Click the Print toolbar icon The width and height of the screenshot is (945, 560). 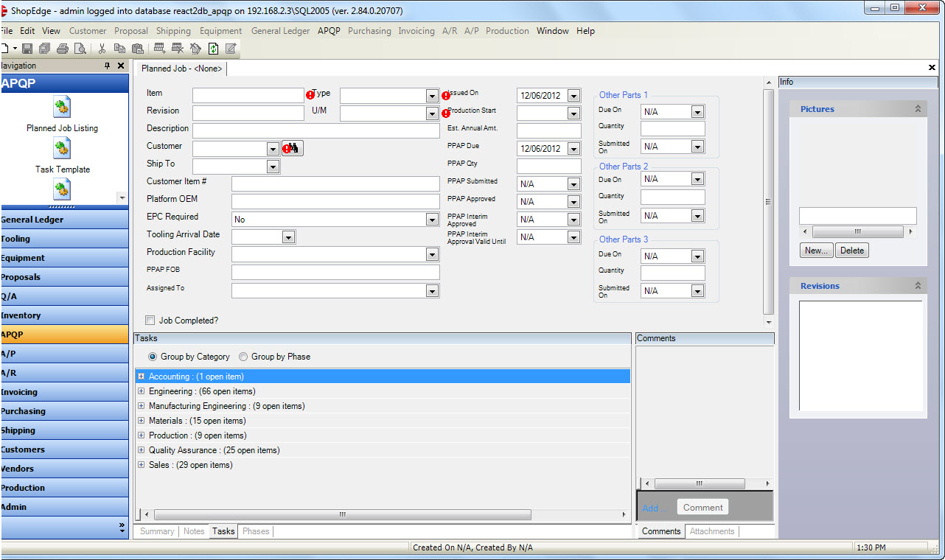[63, 49]
